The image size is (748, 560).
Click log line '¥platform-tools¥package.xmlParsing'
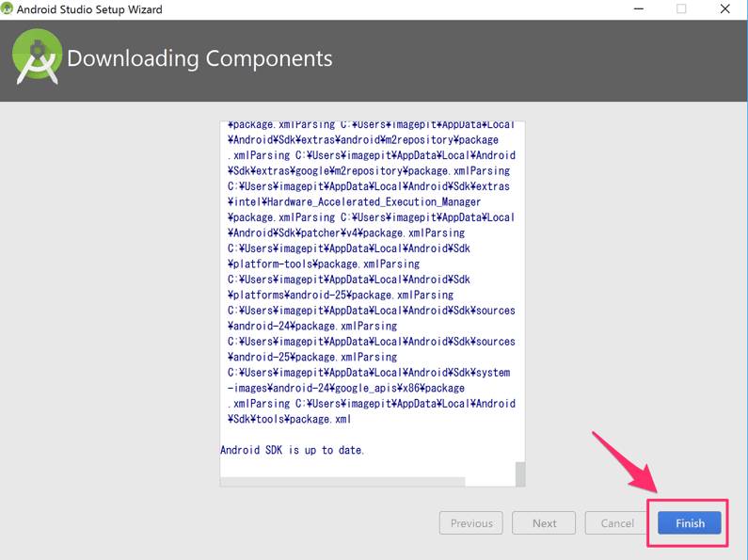(x=324, y=264)
